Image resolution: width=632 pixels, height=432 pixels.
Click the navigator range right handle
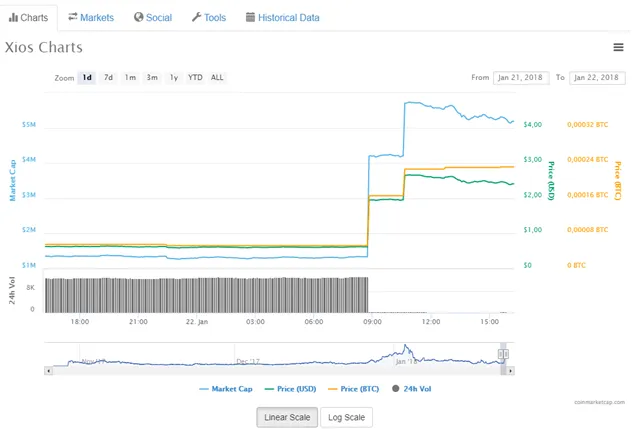tap(504, 353)
